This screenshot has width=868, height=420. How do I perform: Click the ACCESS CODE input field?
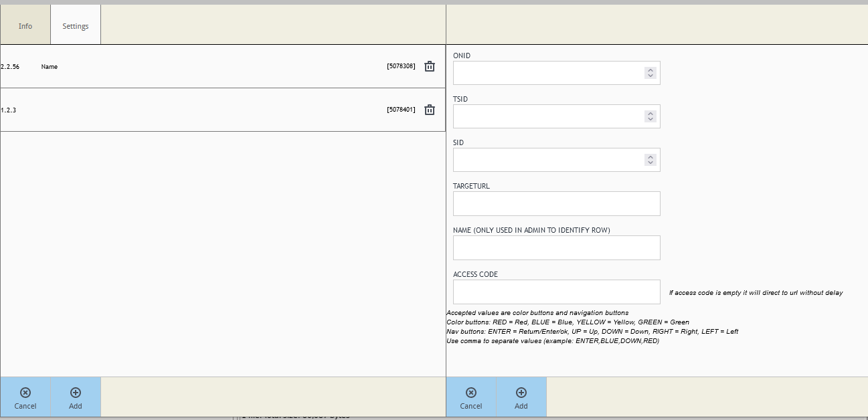[x=556, y=292]
